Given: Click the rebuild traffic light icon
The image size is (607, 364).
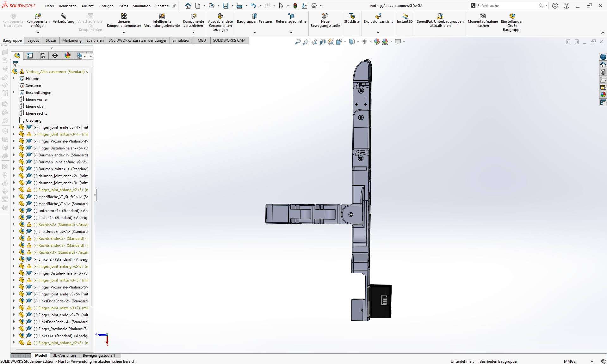Looking at the screenshot, I should (295, 6).
